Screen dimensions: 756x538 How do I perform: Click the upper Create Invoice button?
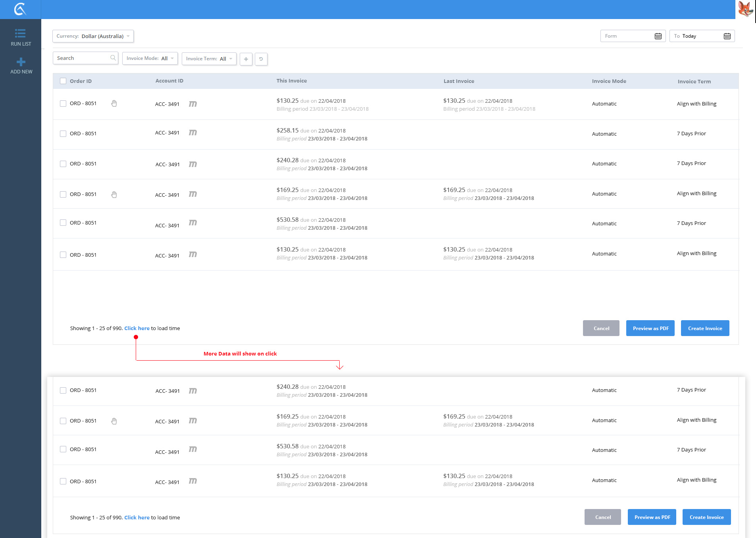705,328
